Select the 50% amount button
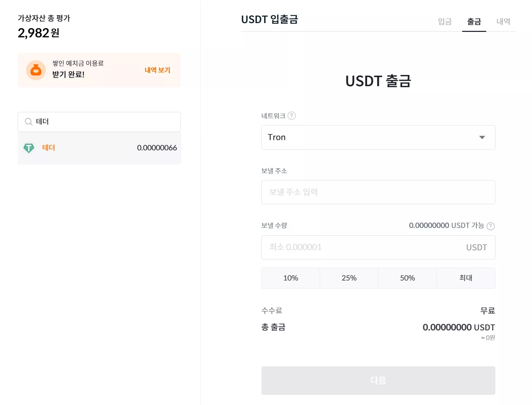Image resolution: width=532 pixels, height=405 pixels. pos(407,278)
